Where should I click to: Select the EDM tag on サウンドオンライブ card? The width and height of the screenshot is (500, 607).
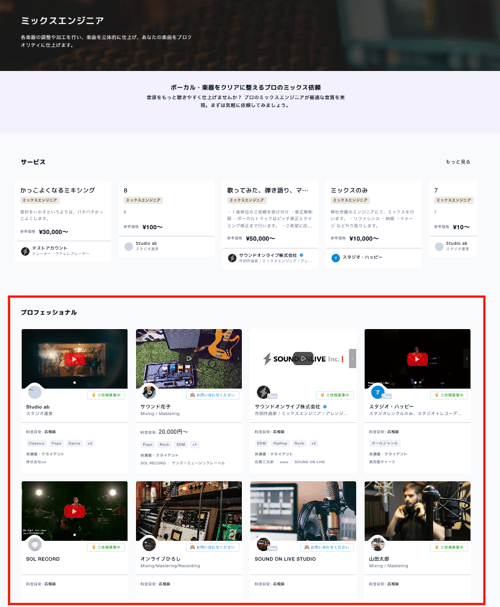click(262, 443)
